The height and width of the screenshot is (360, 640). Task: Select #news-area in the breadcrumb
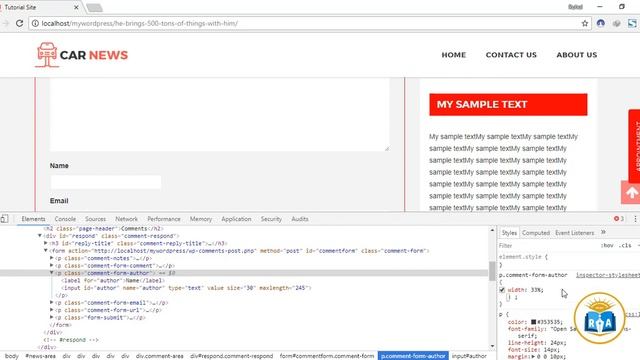pos(40,356)
